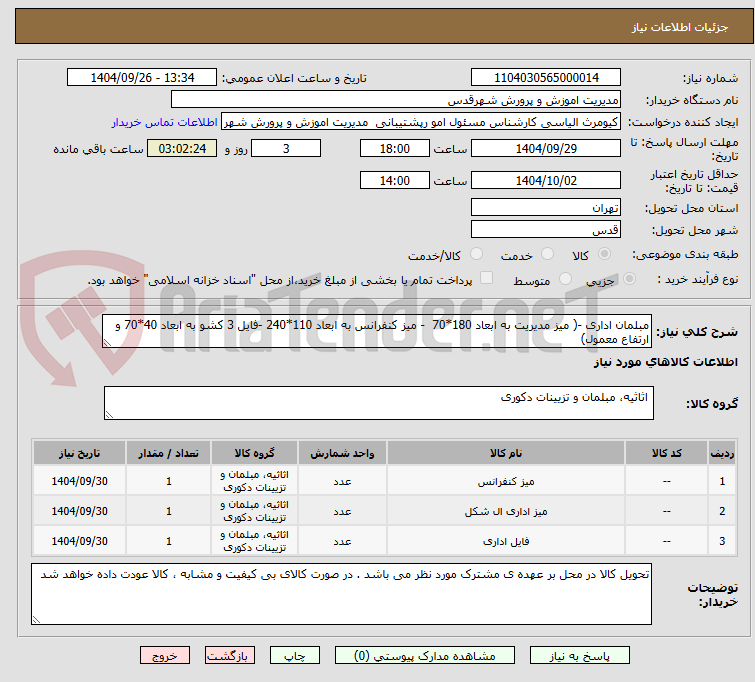
Task: Click the delivery province field 'تهران'
Action: tap(546, 208)
